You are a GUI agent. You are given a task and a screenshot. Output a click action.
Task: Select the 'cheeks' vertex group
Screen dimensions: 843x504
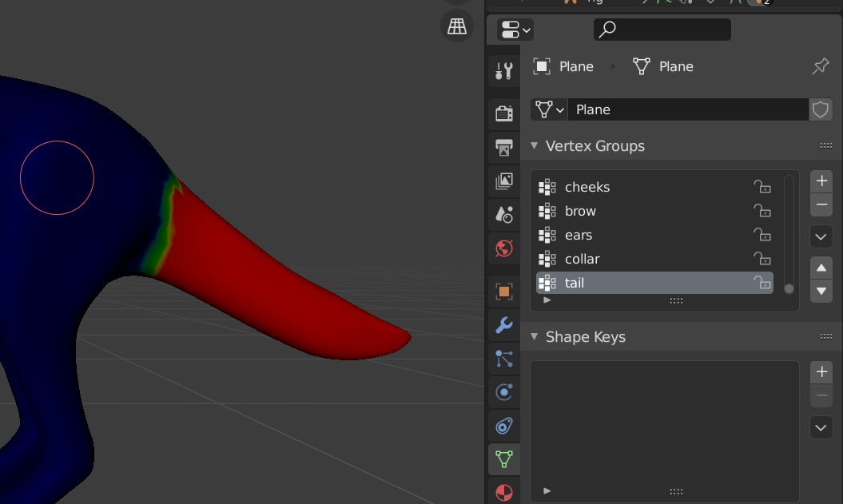654,187
